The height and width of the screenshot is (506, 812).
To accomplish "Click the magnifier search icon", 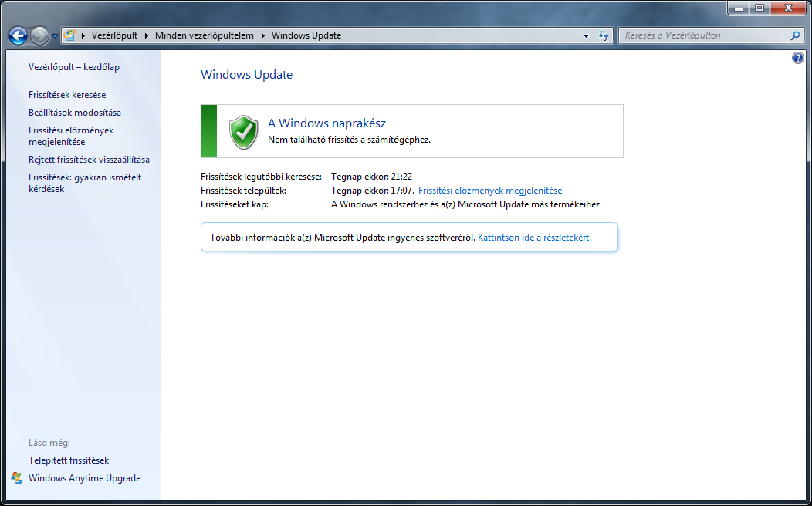I will pos(796,35).
